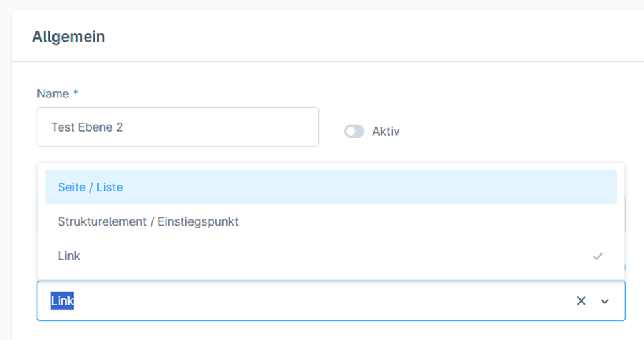The image size is (644, 340).
Task: Click the checkmark icon beside Link option
Action: [598, 256]
